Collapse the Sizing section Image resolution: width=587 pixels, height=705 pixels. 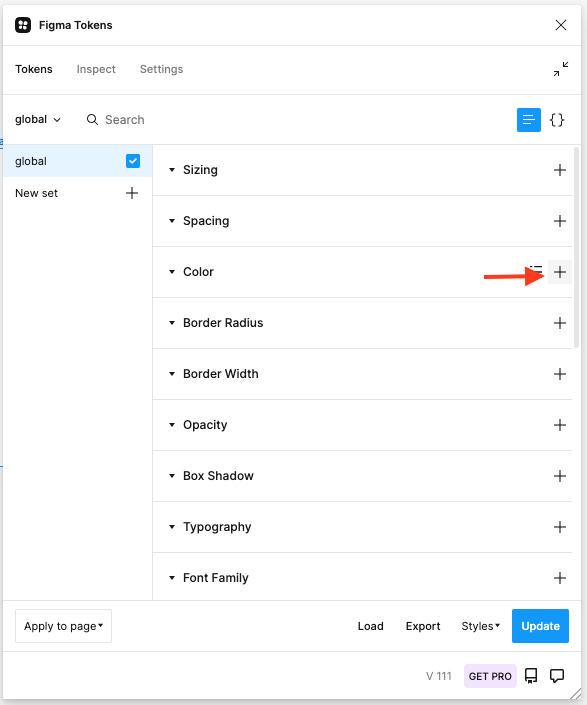pos(172,170)
